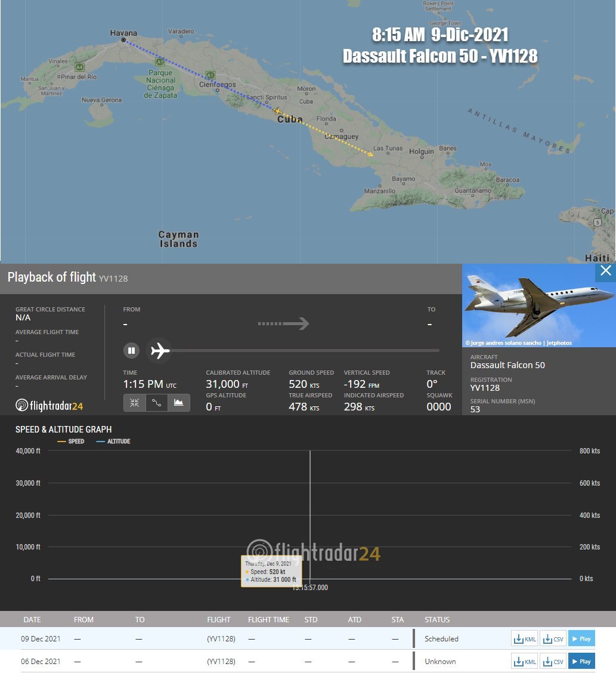This screenshot has height=673, width=616.
Task: Click the ATD column header
Action: pos(354,619)
